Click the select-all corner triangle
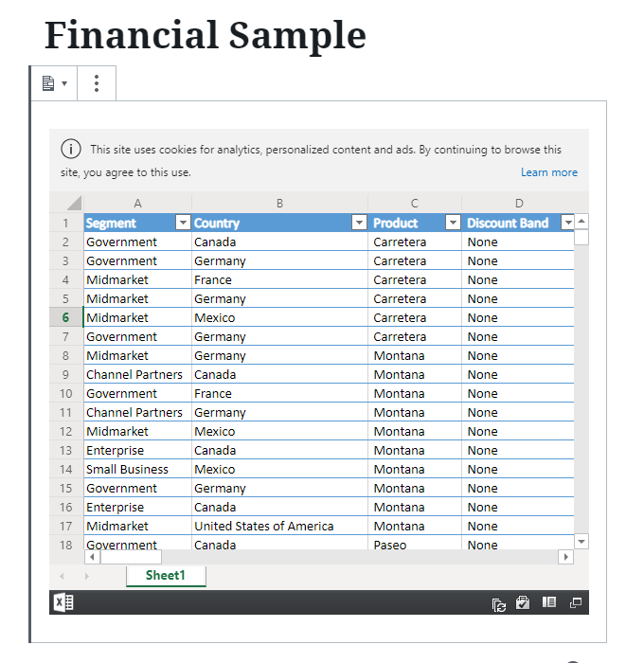 coord(74,203)
